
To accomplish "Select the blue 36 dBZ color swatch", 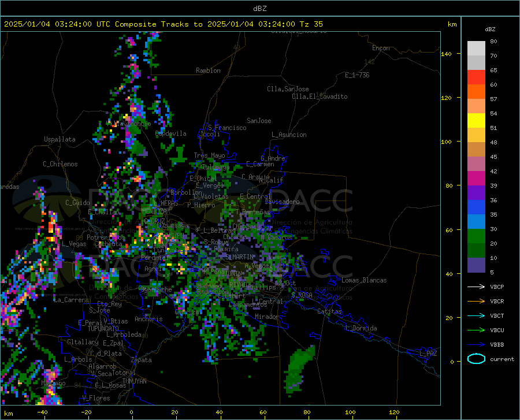I will coord(476,207).
